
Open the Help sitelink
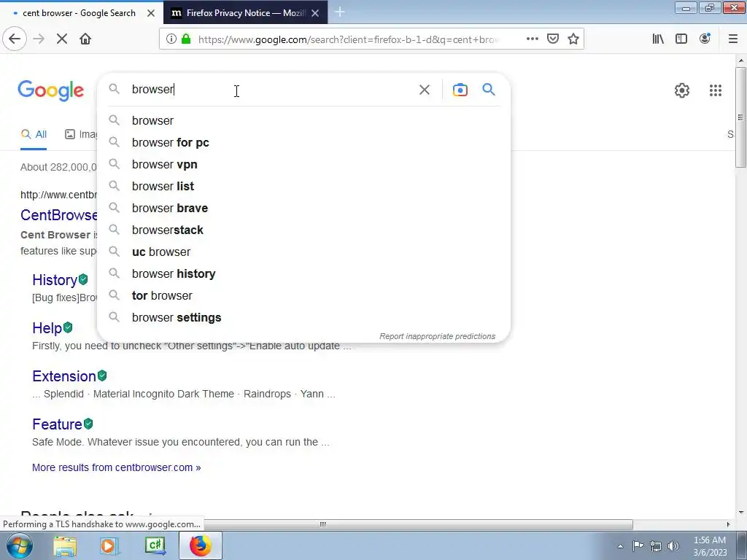[x=47, y=328]
